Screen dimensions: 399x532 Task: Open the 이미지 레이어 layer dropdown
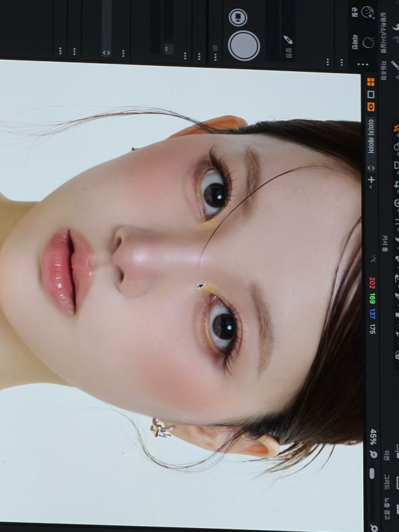[x=371, y=145]
